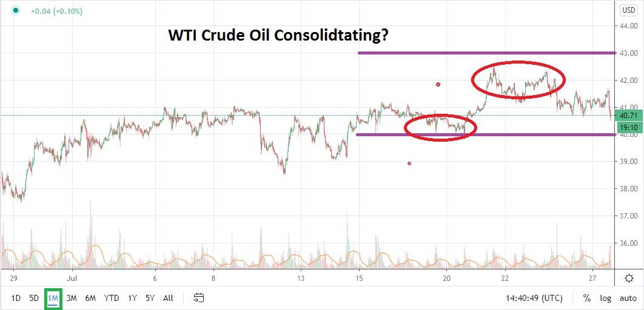
Task: Toggle percent scale mode
Action: coord(587,298)
